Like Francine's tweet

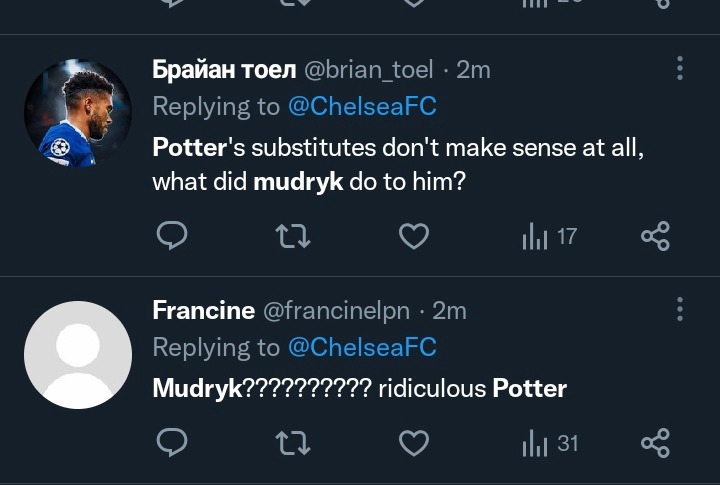pyautogui.click(x=414, y=442)
